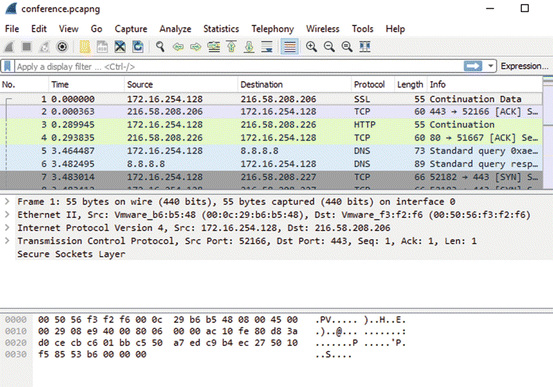The width and height of the screenshot is (553, 387).
Task: Select packet 3 HTTP Continuation row
Action: (x=271, y=125)
